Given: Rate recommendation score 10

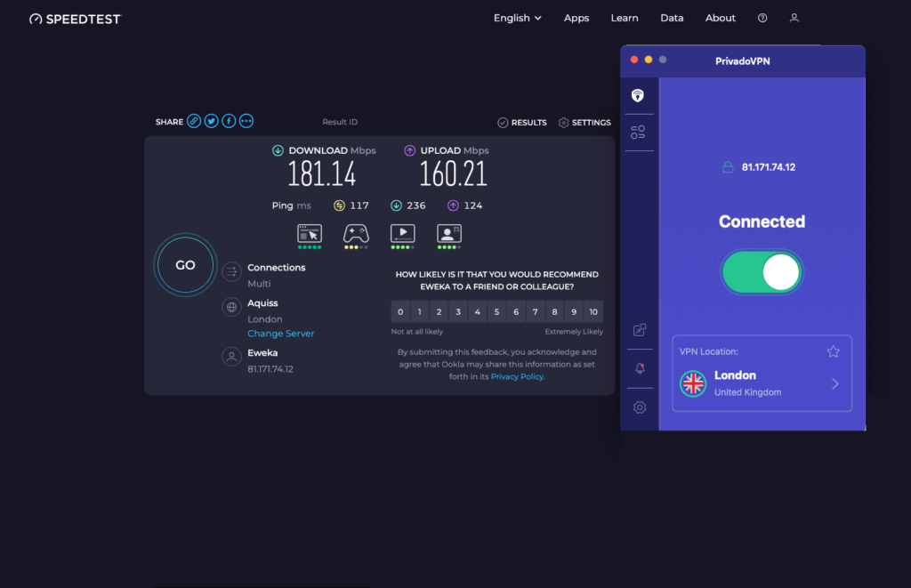Looking at the screenshot, I should pos(593,312).
